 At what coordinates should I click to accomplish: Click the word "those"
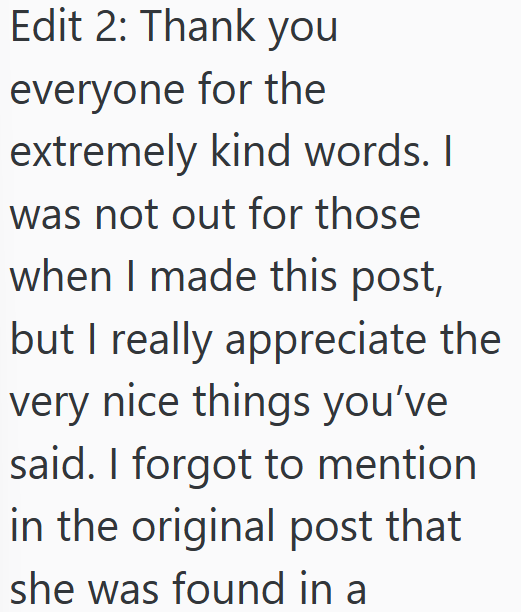(x=368, y=213)
